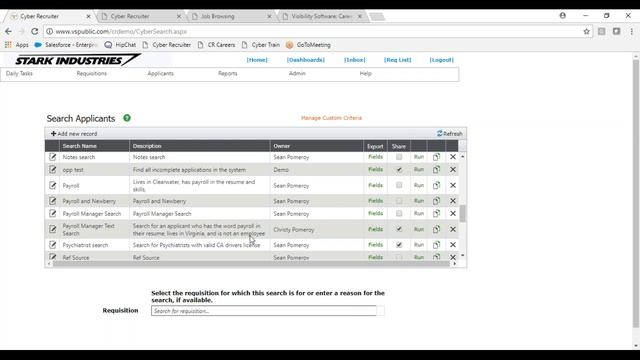Image resolution: width=640 pixels, height=360 pixels.
Task: Delete the Payroll Manager Text Search row
Action: (x=453, y=229)
